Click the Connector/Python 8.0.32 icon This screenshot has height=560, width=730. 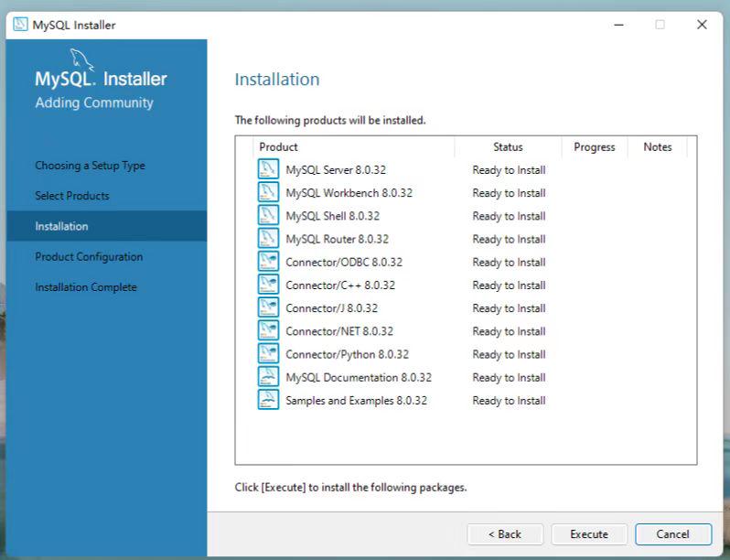[268, 353]
